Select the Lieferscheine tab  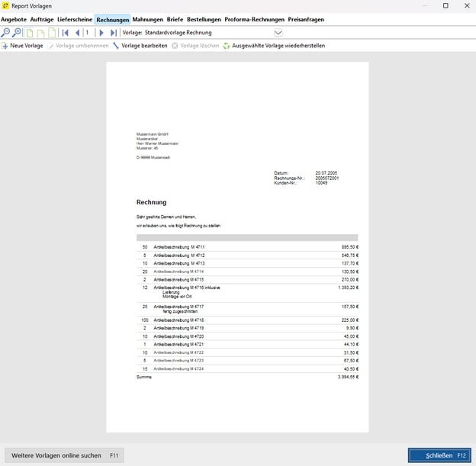pos(75,19)
